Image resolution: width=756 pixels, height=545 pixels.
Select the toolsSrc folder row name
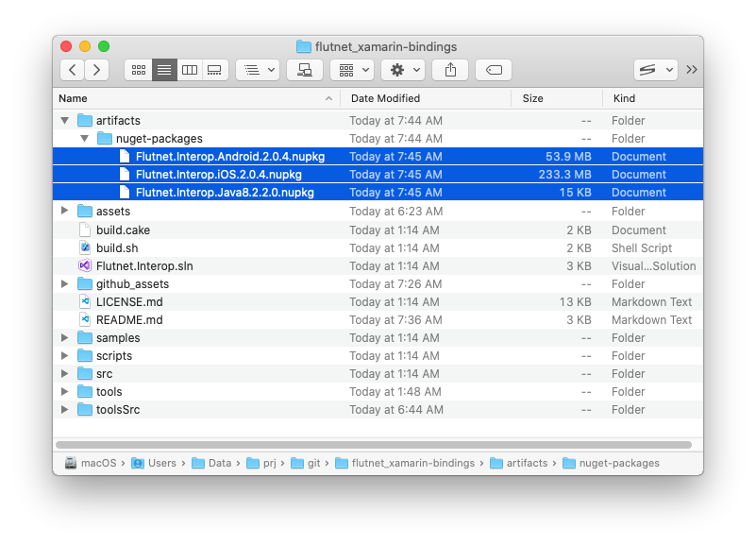[118, 410]
